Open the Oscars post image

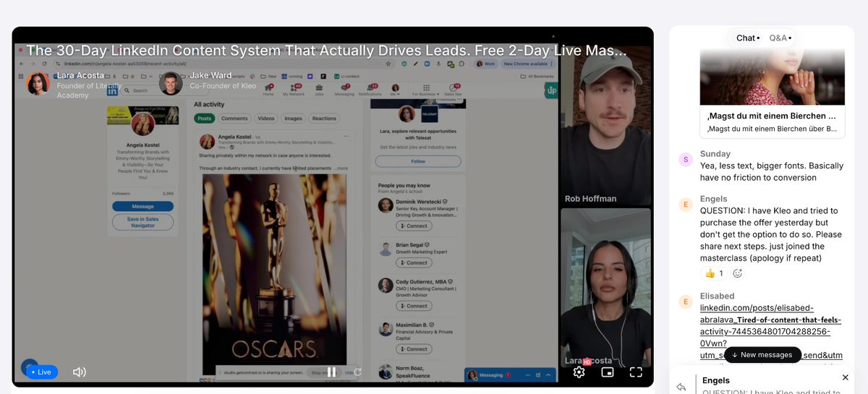pos(273,268)
